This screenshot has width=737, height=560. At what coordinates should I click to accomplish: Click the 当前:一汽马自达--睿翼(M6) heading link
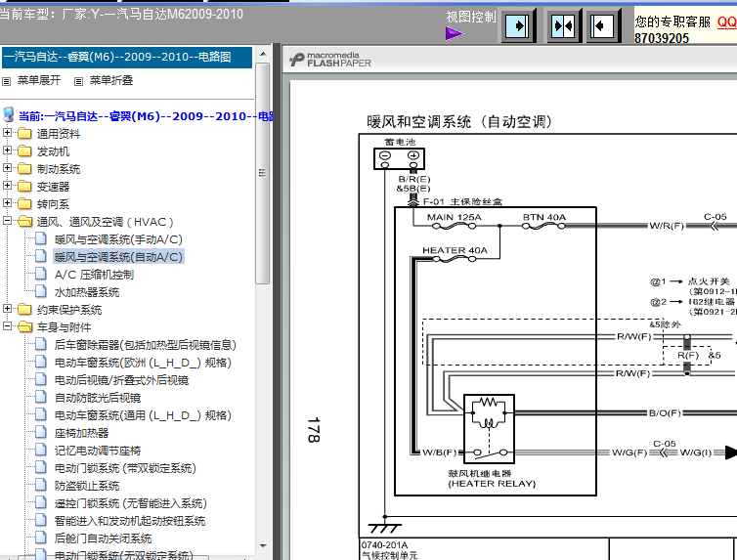coord(146,116)
